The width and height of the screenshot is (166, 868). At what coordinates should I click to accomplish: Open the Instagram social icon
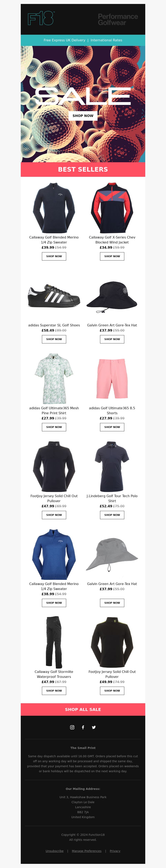(x=72, y=727)
